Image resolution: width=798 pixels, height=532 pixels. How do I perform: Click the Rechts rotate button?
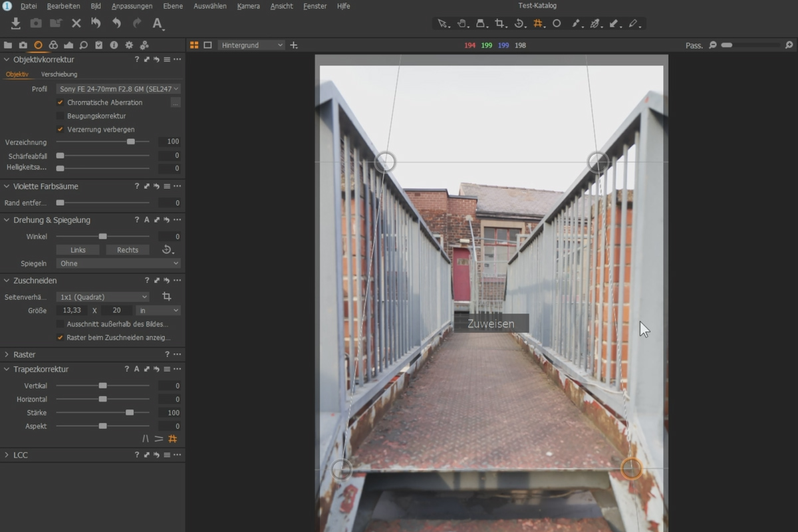[x=128, y=250]
